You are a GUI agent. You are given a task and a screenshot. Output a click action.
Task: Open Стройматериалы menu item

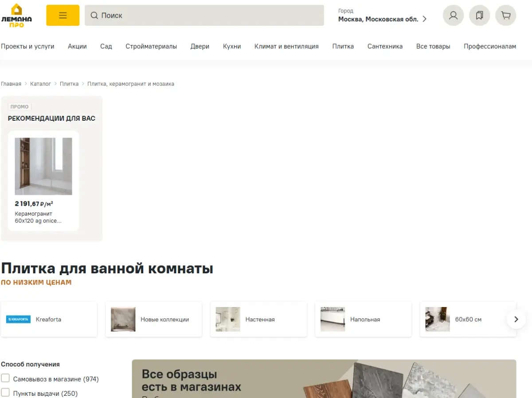coord(151,46)
